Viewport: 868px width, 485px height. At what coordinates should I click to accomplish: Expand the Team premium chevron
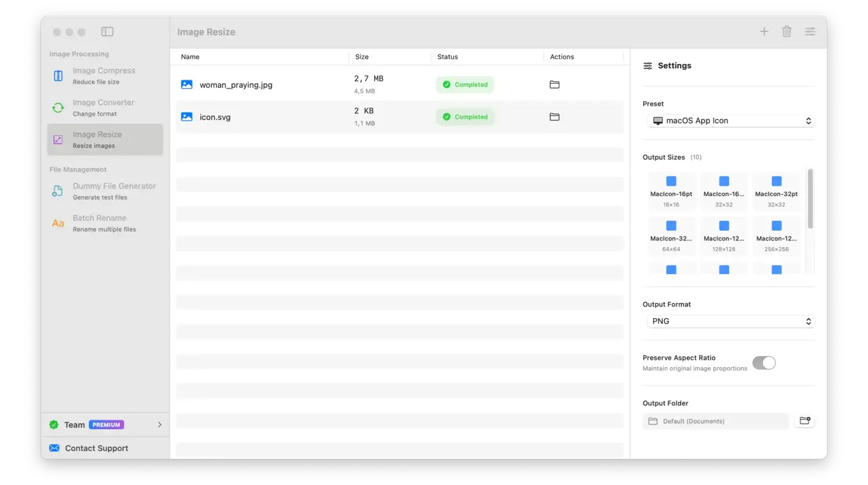[x=159, y=424]
